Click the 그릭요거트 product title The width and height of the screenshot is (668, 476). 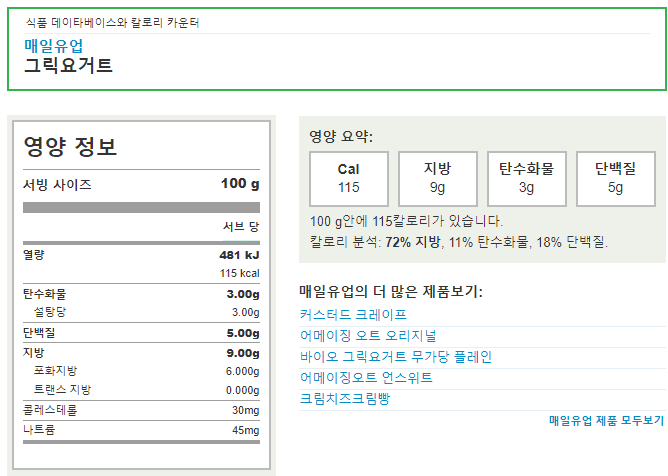click(68, 66)
